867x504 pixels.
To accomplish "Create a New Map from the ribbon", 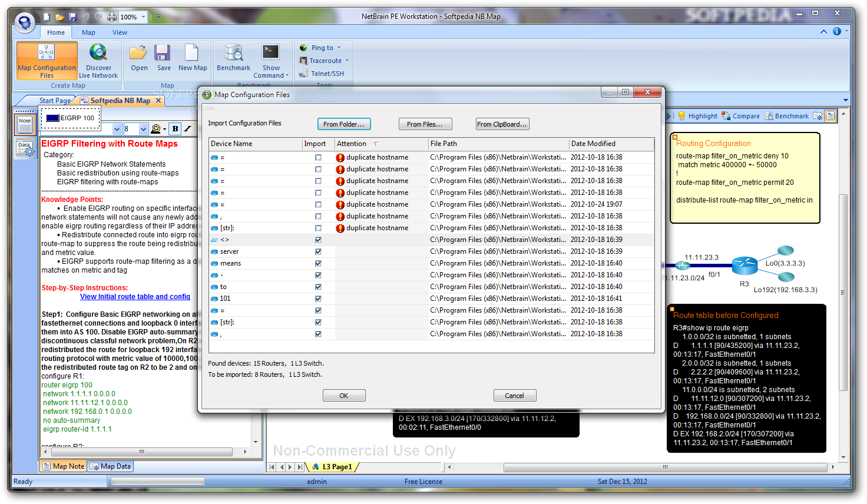I will (192, 58).
